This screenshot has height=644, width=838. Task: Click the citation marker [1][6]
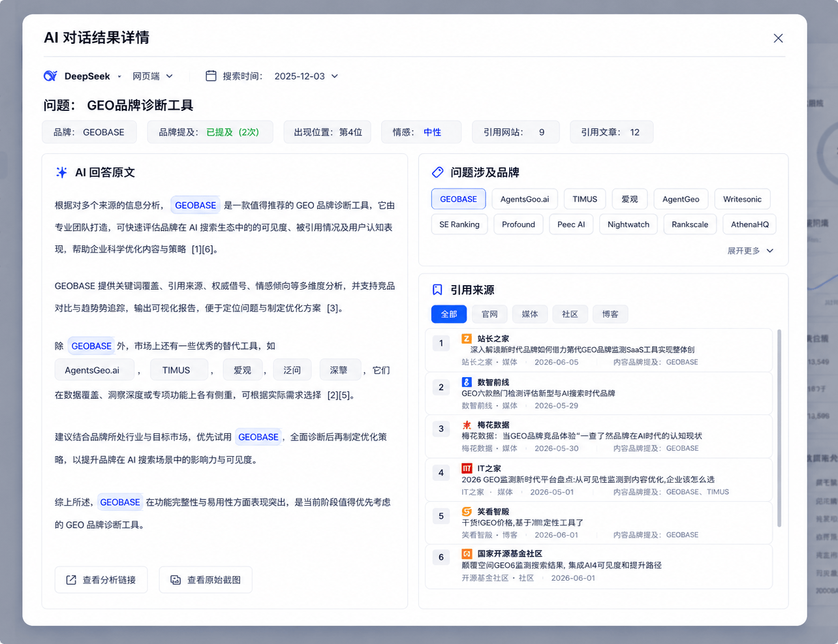coord(204,249)
